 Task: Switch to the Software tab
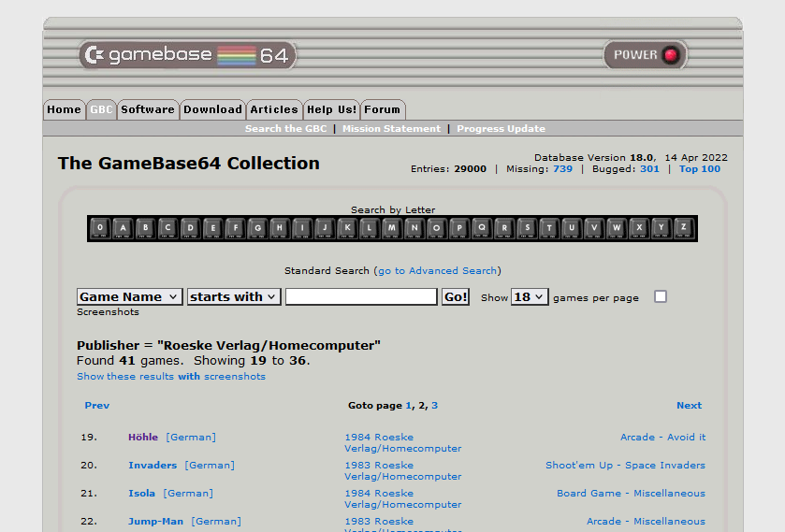(148, 109)
